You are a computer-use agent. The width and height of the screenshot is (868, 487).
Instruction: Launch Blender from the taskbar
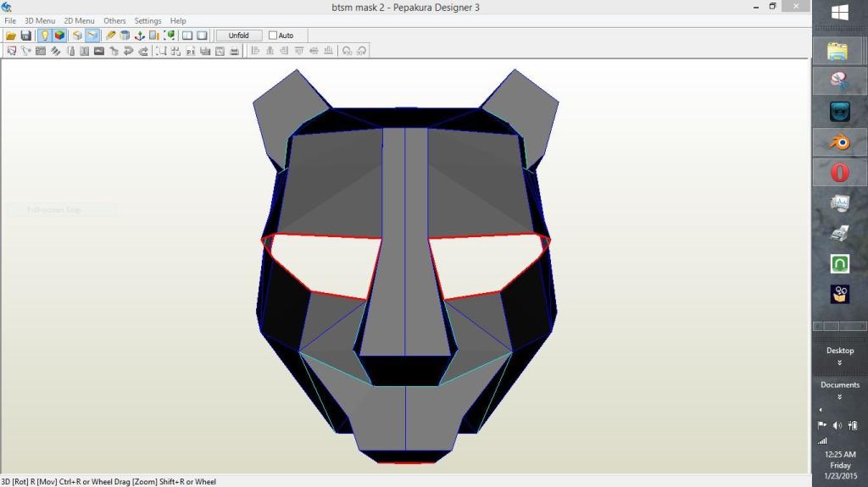[839, 142]
